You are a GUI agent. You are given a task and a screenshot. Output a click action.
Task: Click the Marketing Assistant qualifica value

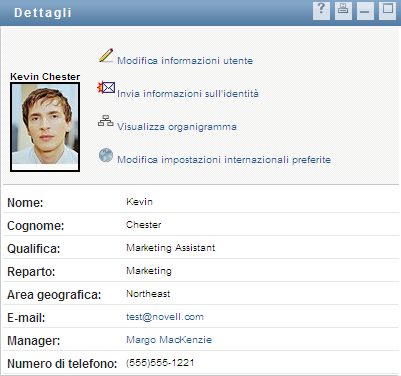pyautogui.click(x=171, y=248)
